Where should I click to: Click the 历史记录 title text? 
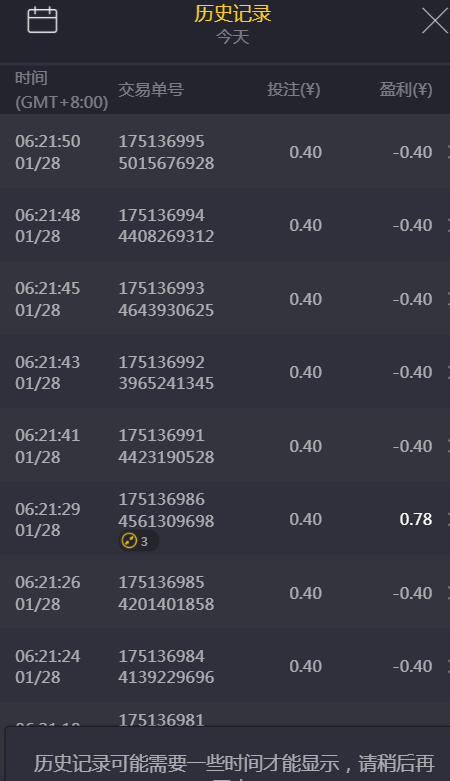tap(233, 13)
